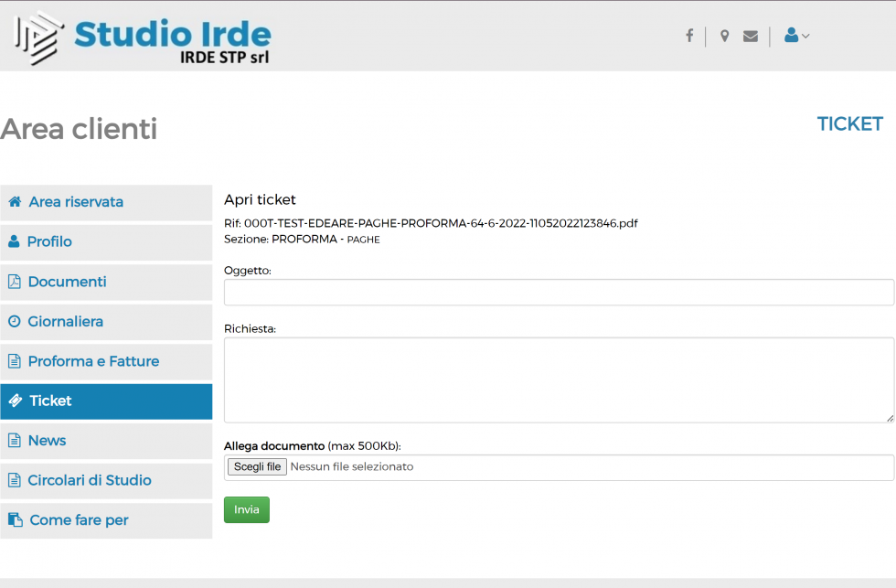Click the Richiesta resize handle

[x=890, y=418]
